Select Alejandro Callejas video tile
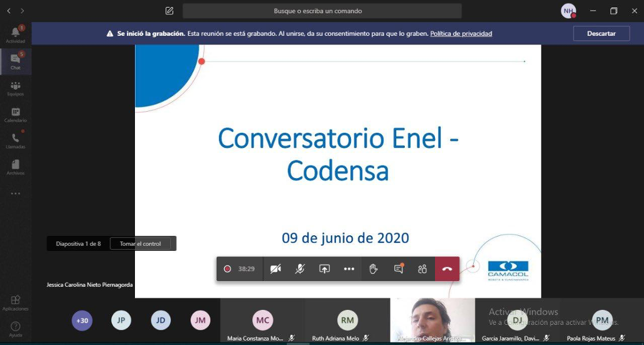This screenshot has width=644, height=345. tap(432, 321)
